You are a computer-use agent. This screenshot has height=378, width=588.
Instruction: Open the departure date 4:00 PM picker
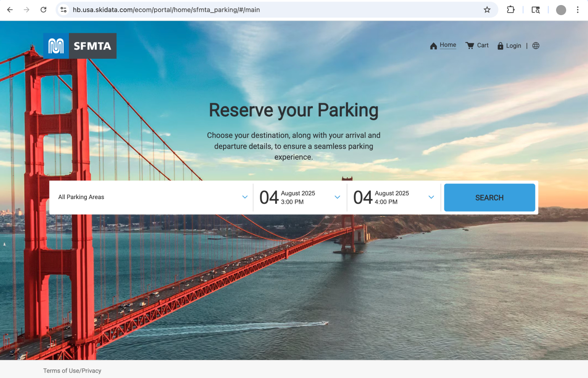(x=394, y=197)
